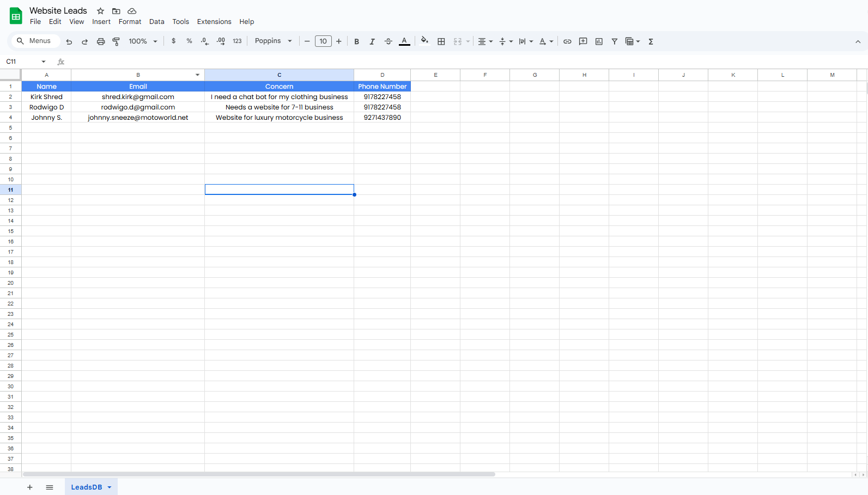Select row 11 header

click(10, 190)
